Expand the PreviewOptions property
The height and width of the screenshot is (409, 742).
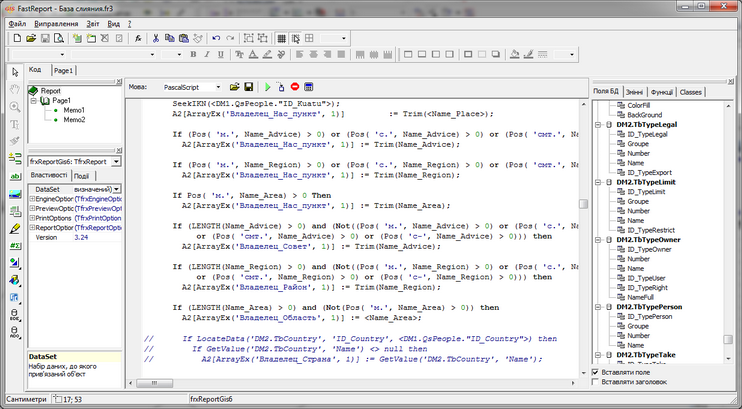point(32,209)
